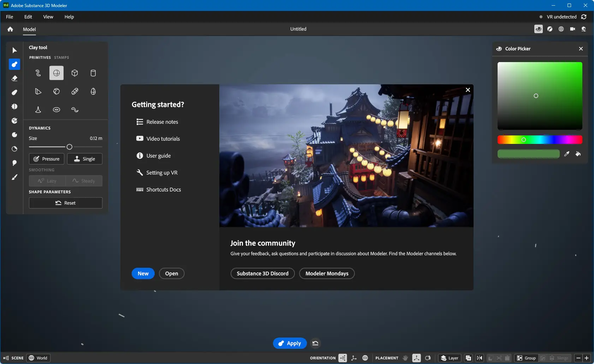Screen dimensions: 594x364
Task: Click the undo arrow beside Apply
Action: 315,343
